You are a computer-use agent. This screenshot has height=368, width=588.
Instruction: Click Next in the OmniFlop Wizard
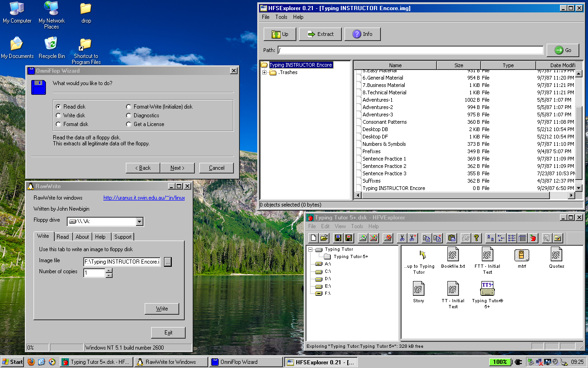[177, 168]
